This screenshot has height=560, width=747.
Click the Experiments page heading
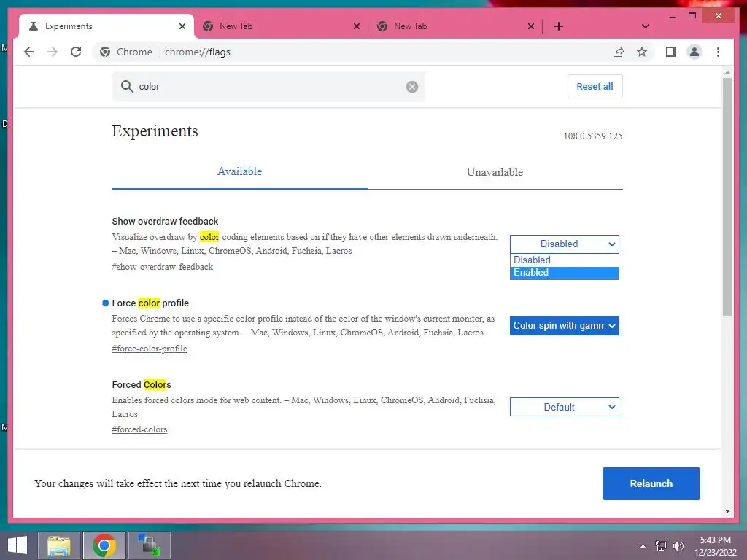155,131
